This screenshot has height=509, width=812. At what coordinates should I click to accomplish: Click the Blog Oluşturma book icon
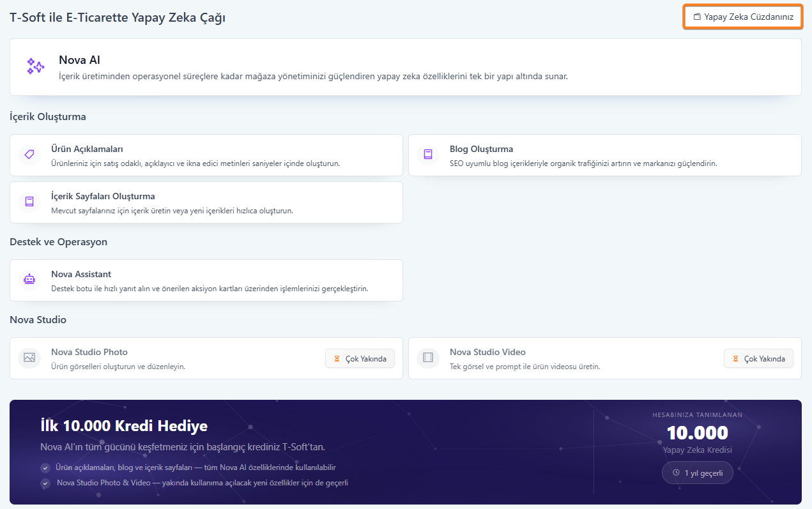coord(428,155)
